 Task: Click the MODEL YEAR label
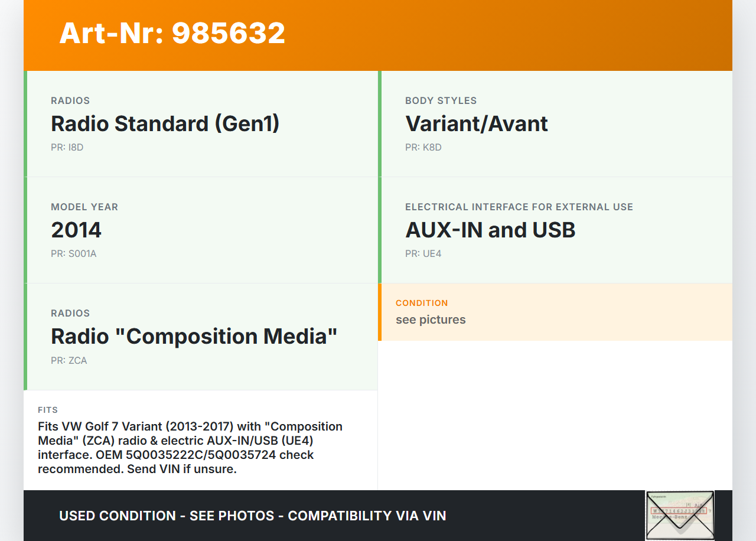(x=84, y=207)
